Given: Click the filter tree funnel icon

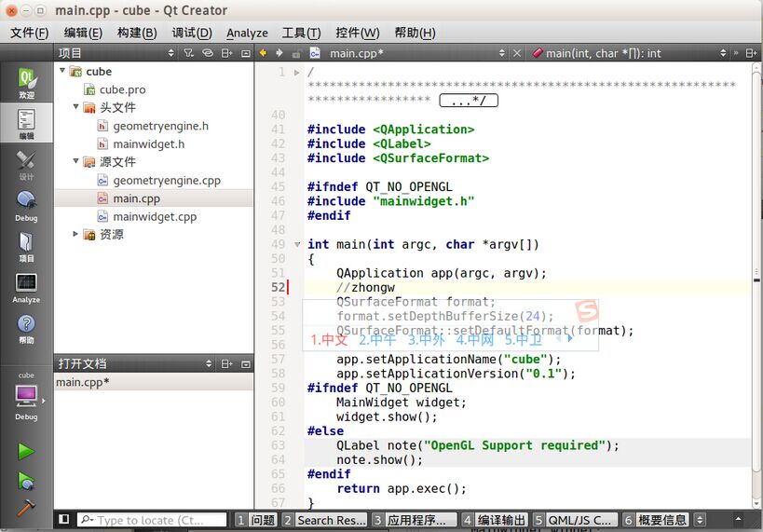Looking at the screenshot, I should (x=188, y=53).
